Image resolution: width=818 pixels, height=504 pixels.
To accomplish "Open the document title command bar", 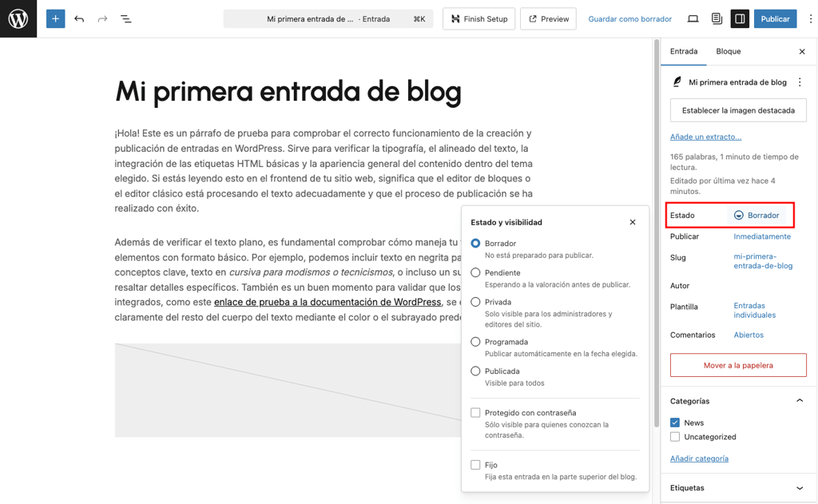I will tap(328, 19).
